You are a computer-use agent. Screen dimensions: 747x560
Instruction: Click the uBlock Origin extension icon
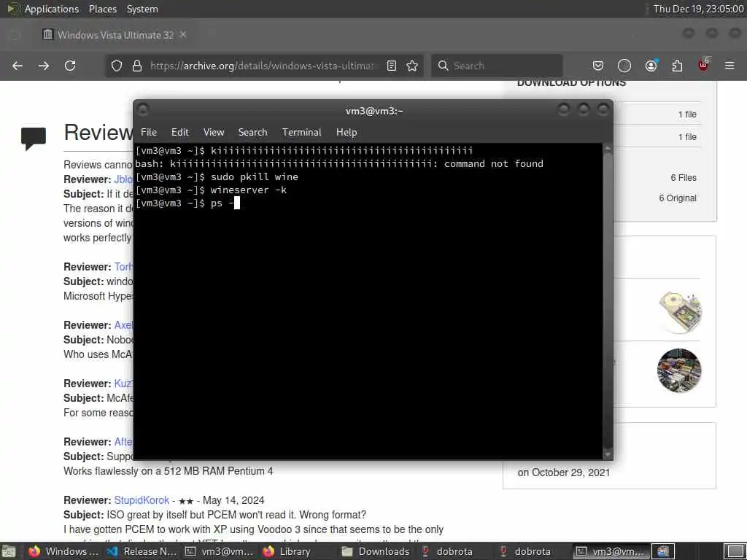[x=704, y=65]
